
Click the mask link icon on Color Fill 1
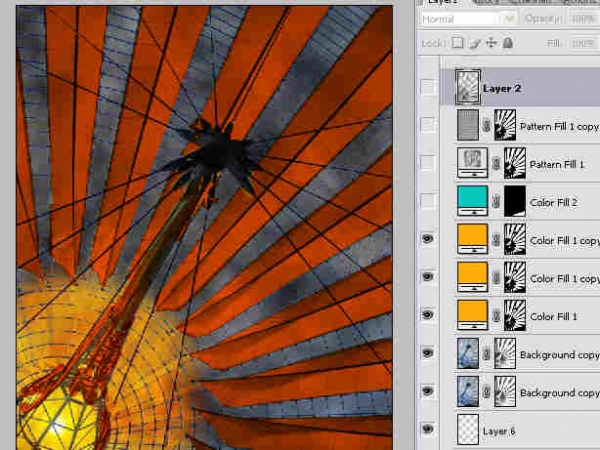[496, 316]
